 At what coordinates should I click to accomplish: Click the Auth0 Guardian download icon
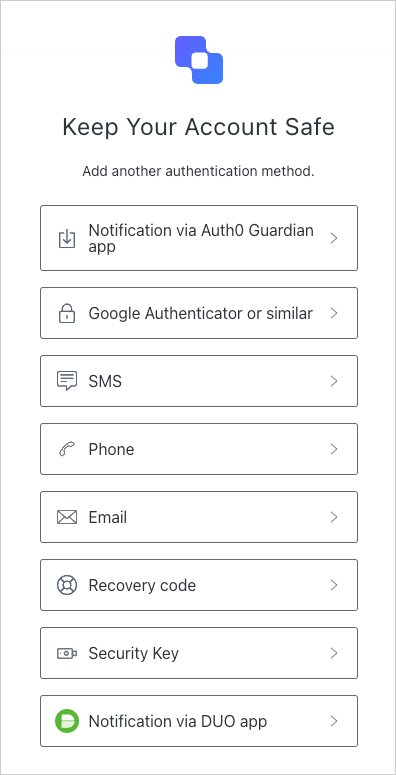pyautogui.click(x=67, y=238)
